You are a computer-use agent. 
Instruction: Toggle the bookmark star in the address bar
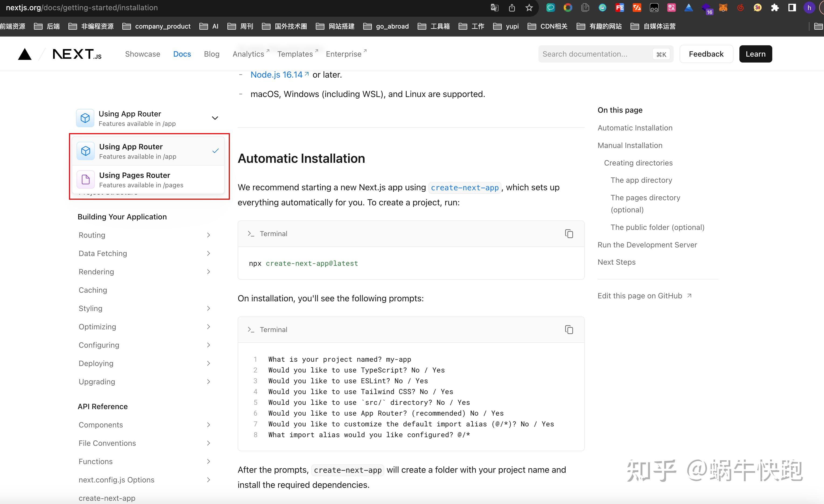(x=529, y=7)
